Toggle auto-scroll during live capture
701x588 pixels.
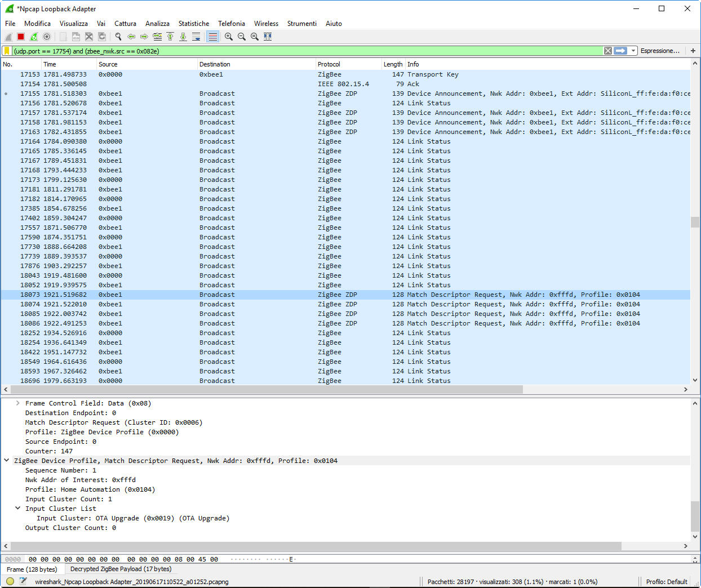click(x=196, y=37)
